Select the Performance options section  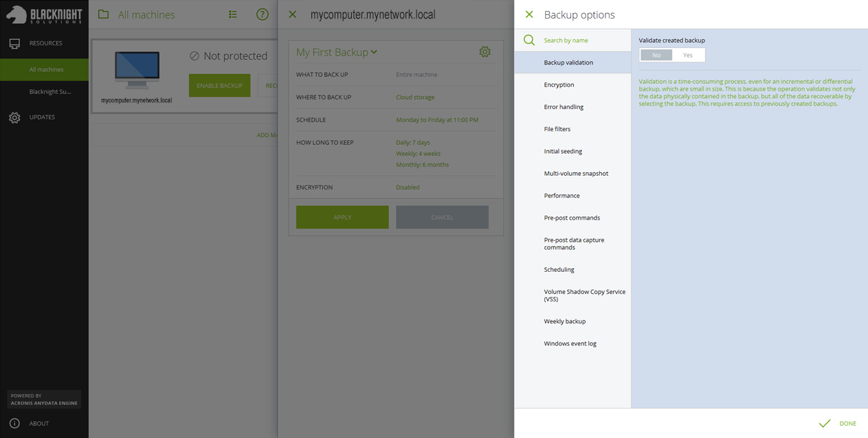pos(561,196)
